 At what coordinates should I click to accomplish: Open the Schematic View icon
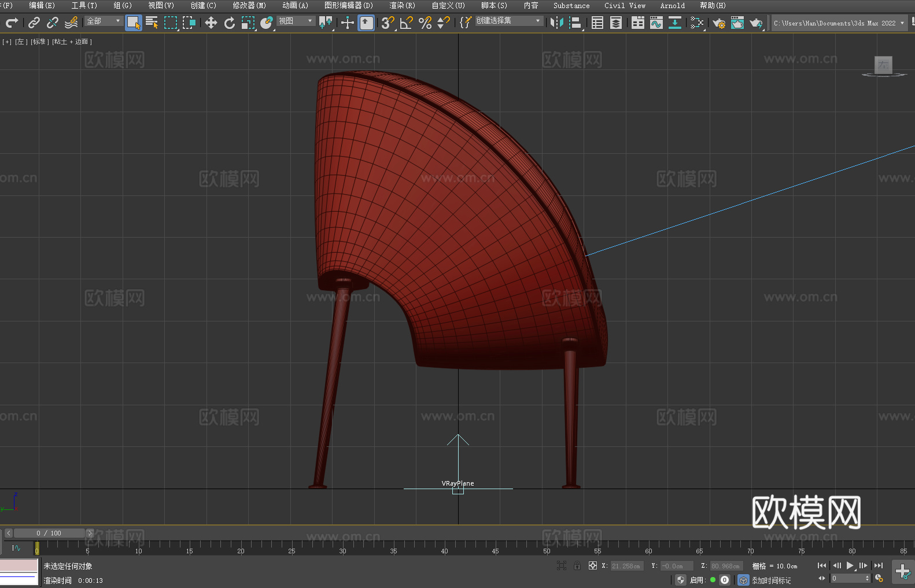coord(675,23)
